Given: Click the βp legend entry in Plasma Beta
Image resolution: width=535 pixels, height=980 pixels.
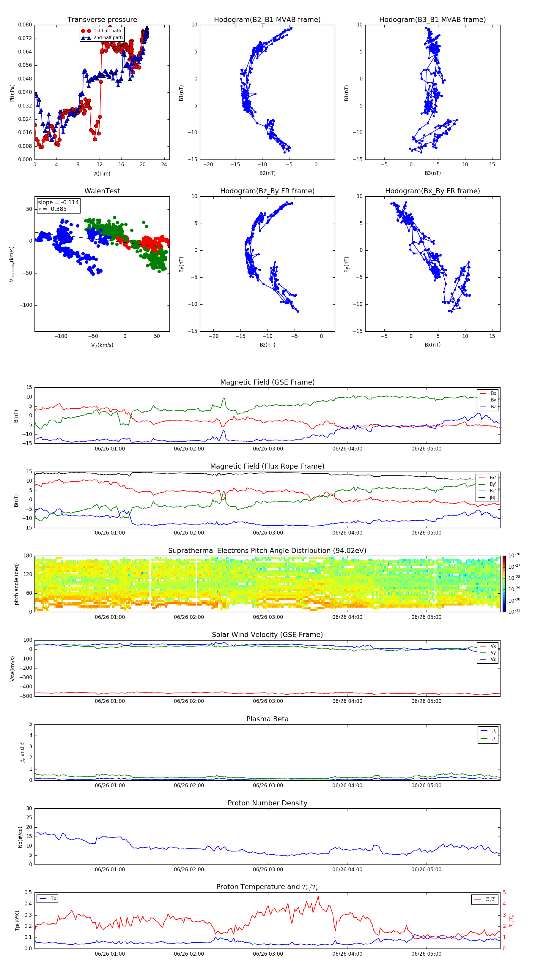Looking at the screenshot, I should point(488,731).
